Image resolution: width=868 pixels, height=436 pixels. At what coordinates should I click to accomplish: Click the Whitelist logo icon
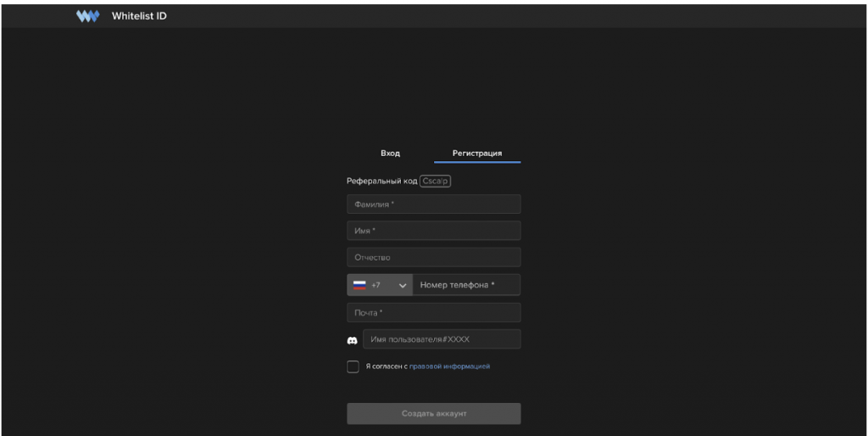point(88,16)
